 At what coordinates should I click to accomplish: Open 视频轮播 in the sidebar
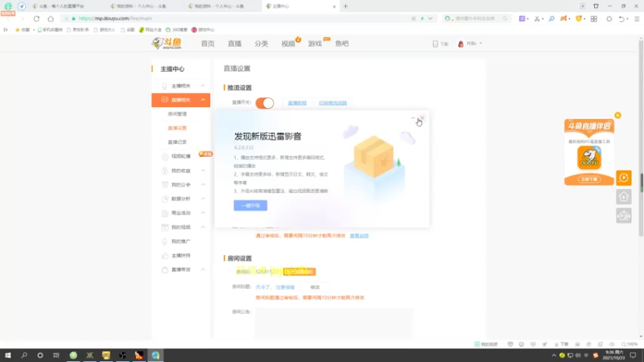pyautogui.click(x=180, y=156)
